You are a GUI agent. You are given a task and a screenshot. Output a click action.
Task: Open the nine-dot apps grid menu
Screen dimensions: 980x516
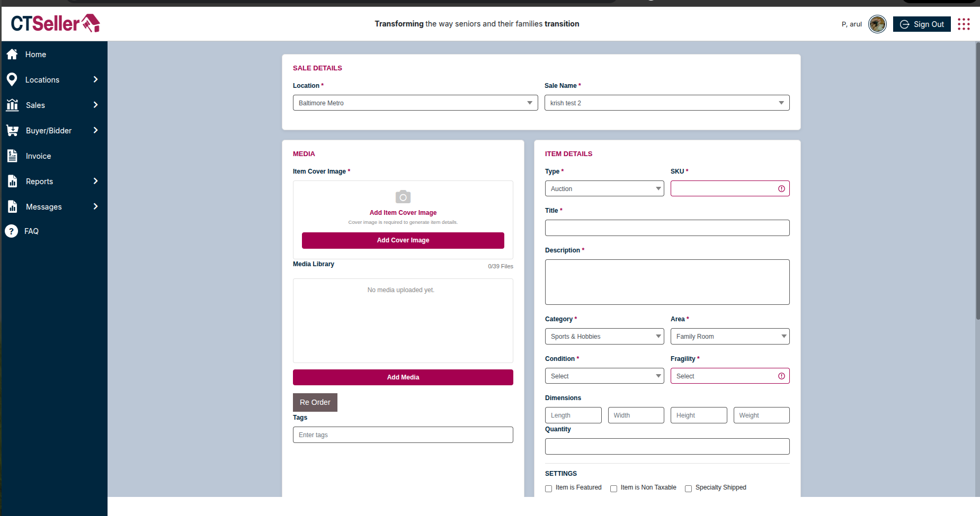[x=964, y=24]
